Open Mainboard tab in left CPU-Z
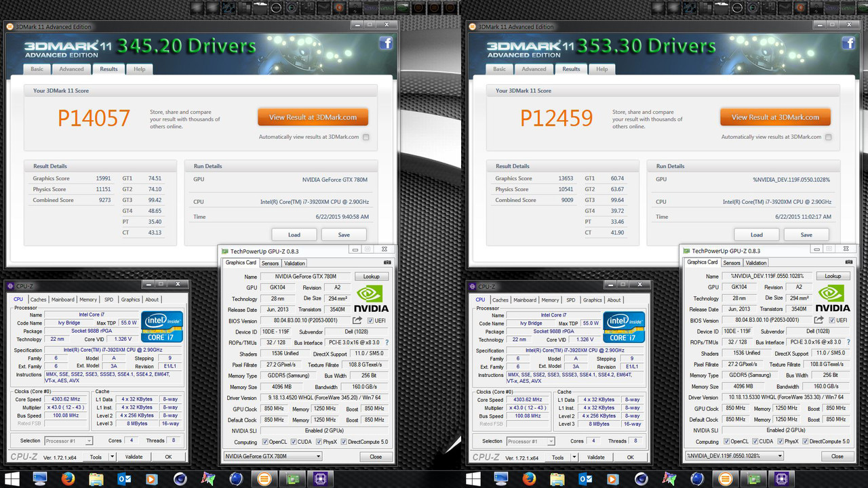The image size is (868, 488). pyautogui.click(x=63, y=299)
